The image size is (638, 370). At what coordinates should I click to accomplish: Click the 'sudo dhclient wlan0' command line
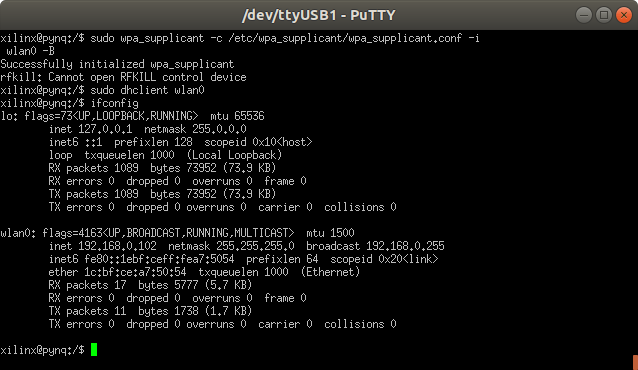147,90
